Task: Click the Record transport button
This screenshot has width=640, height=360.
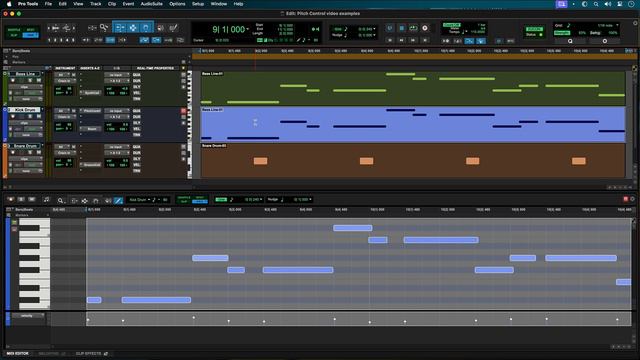Action: (x=425, y=28)
